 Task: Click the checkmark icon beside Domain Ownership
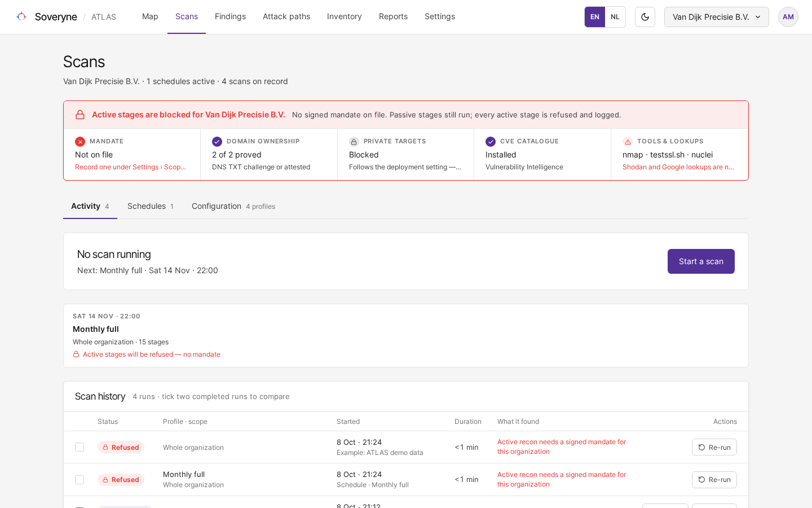tap(217, 142)
